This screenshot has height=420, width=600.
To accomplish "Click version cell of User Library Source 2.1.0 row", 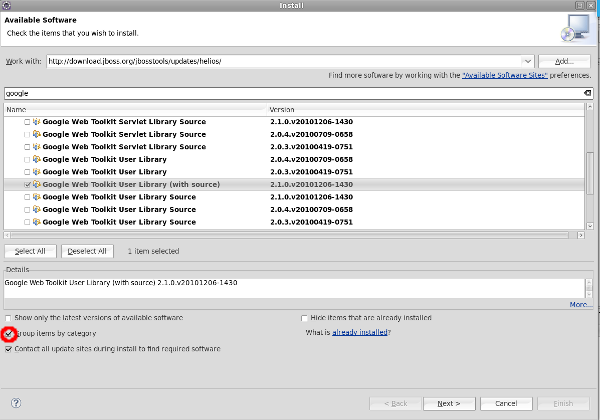I will coord(311,197).
